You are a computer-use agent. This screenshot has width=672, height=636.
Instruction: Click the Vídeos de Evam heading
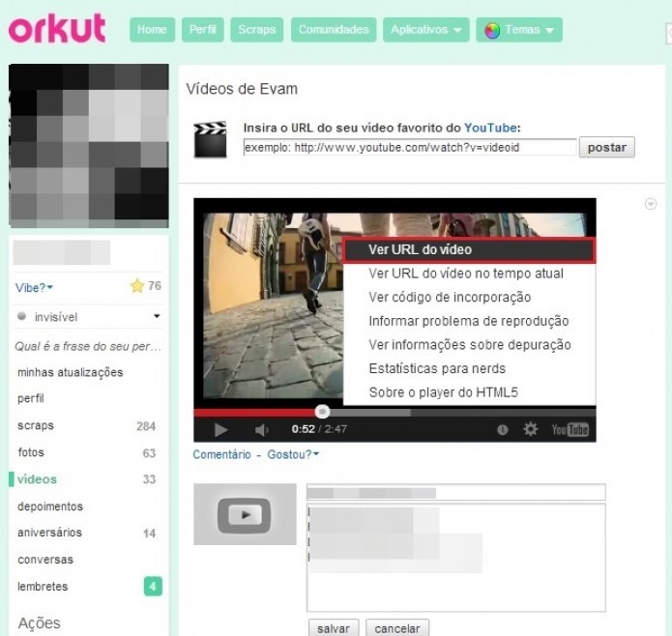point(242,89)
